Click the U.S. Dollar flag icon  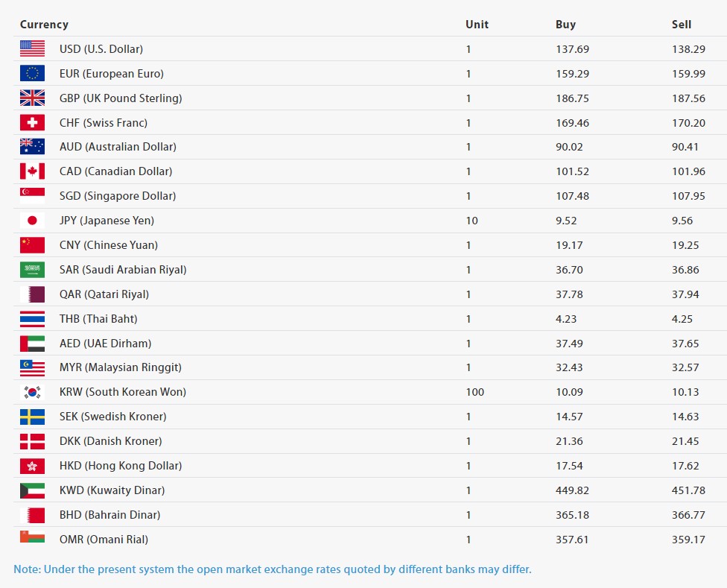click(x=32, y=49)
